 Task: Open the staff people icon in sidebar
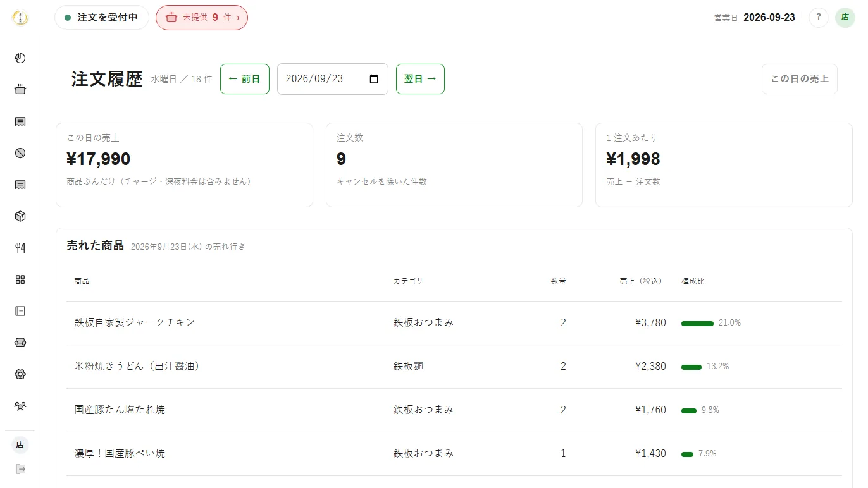20,406
